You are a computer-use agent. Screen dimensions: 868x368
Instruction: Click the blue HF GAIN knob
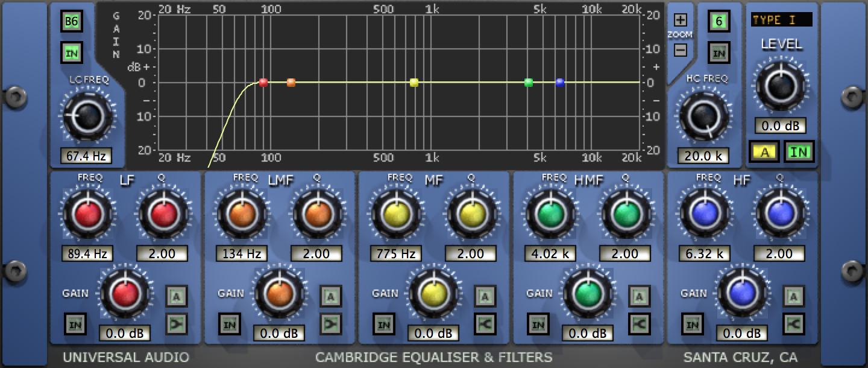point(742,294)
